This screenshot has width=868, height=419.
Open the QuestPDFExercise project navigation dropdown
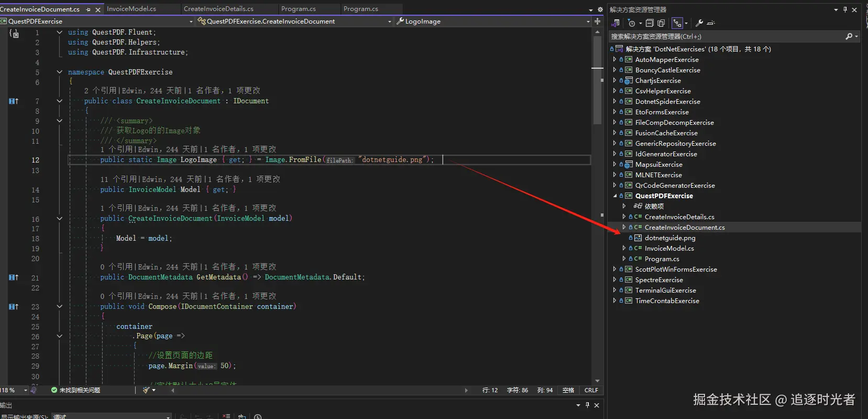tap(191, 22)
